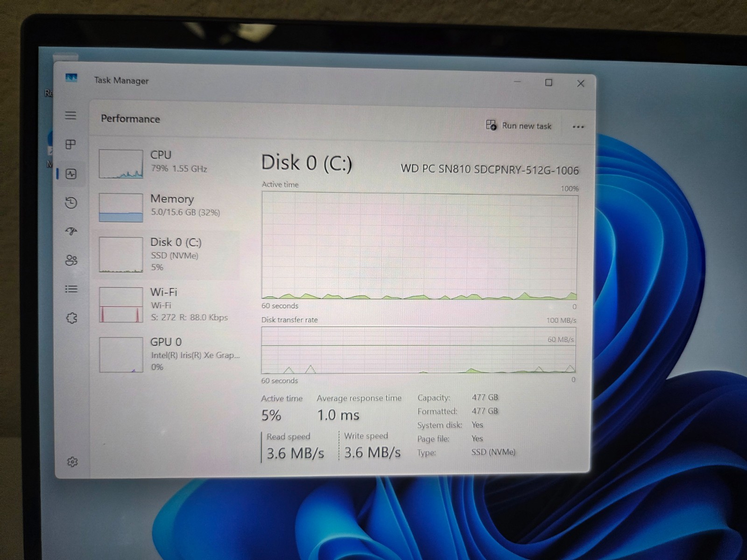
Task: Close the Task Manager window
Action: 581,84
